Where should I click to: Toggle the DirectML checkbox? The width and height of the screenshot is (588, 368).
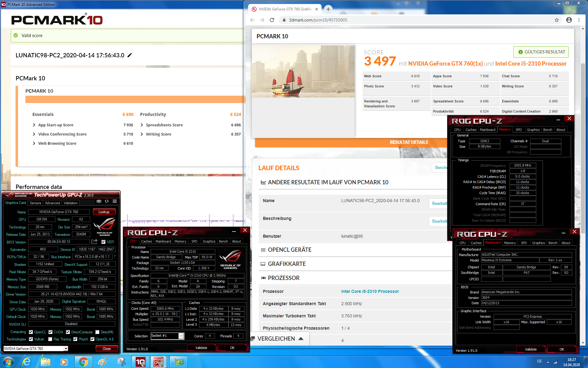point(97,332)
